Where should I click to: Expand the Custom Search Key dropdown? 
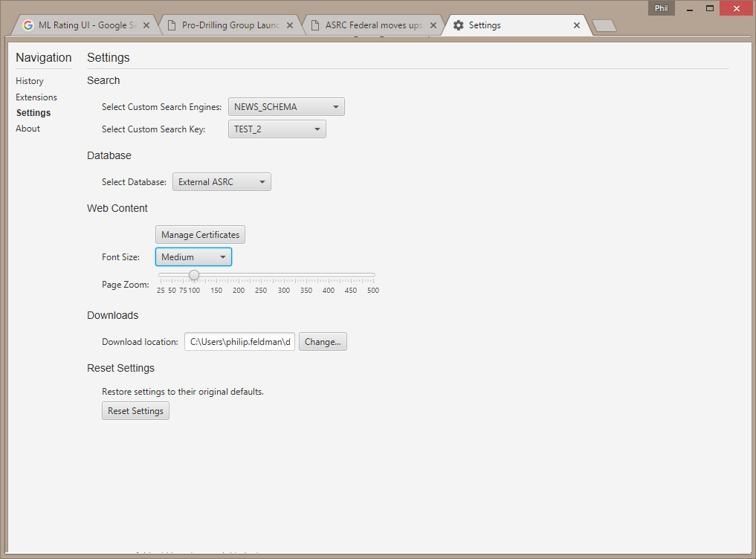[x=277, y=129]
